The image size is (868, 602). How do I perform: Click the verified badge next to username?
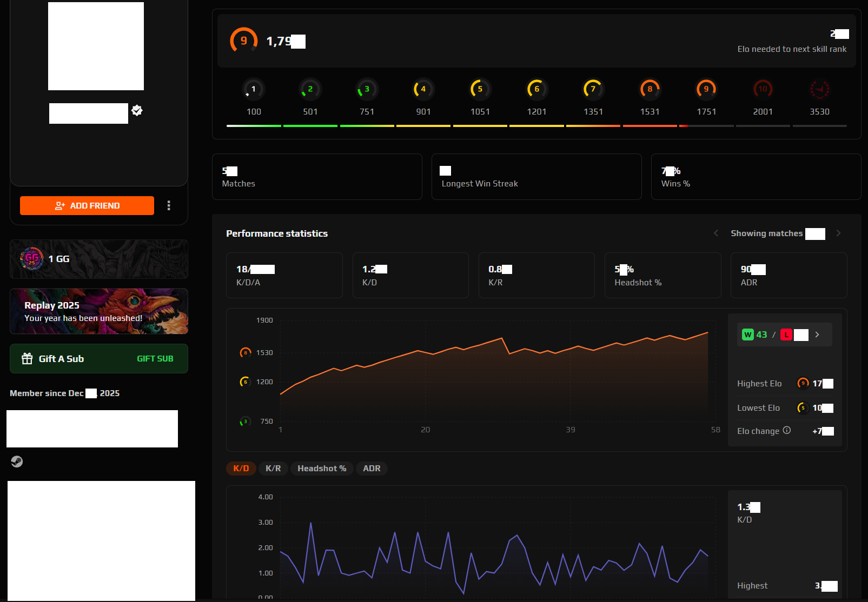click(137, 111)
